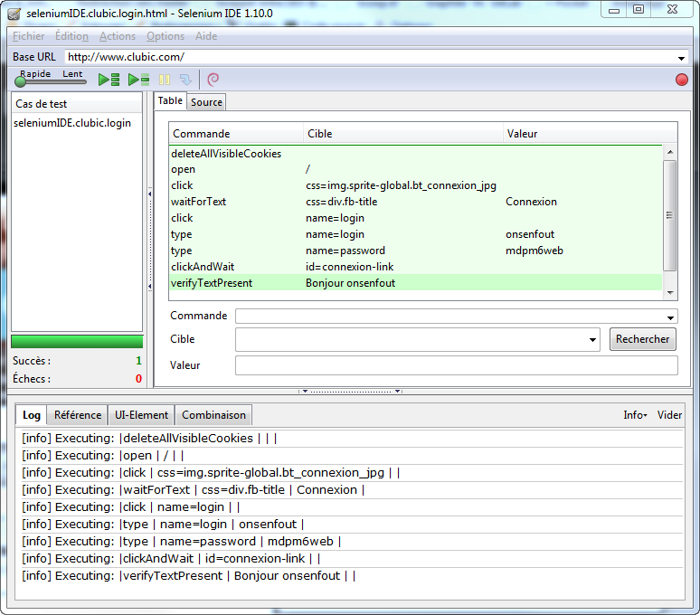
Task: Click the Commande combo input field
Action: pyautogui.click(x=450, y=317)
